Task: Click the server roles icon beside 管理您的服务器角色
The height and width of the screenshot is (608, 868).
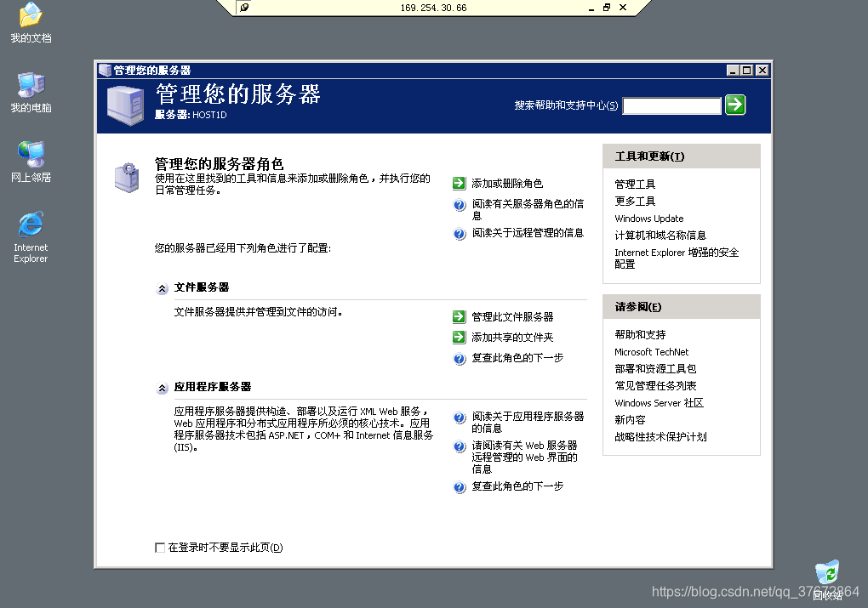Action: coord(128,177)
